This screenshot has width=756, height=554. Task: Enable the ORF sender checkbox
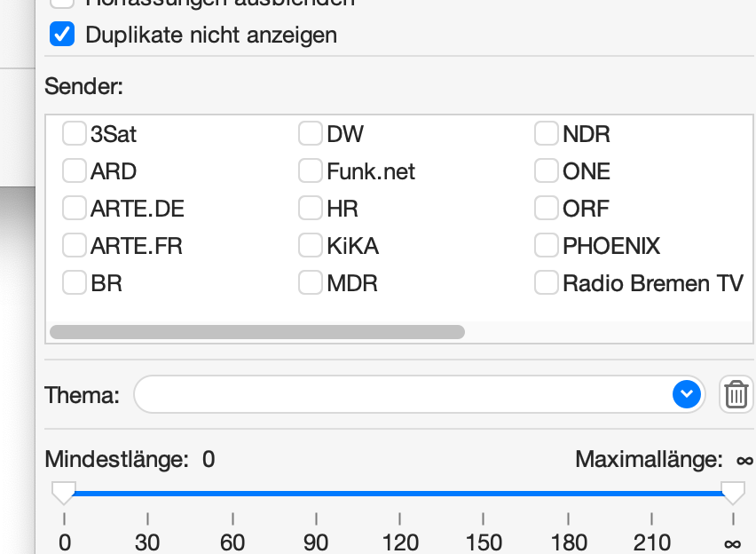coord(547,208)
